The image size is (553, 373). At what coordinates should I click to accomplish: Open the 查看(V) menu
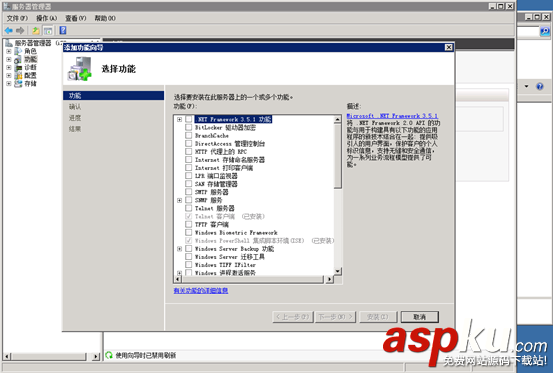75,18
